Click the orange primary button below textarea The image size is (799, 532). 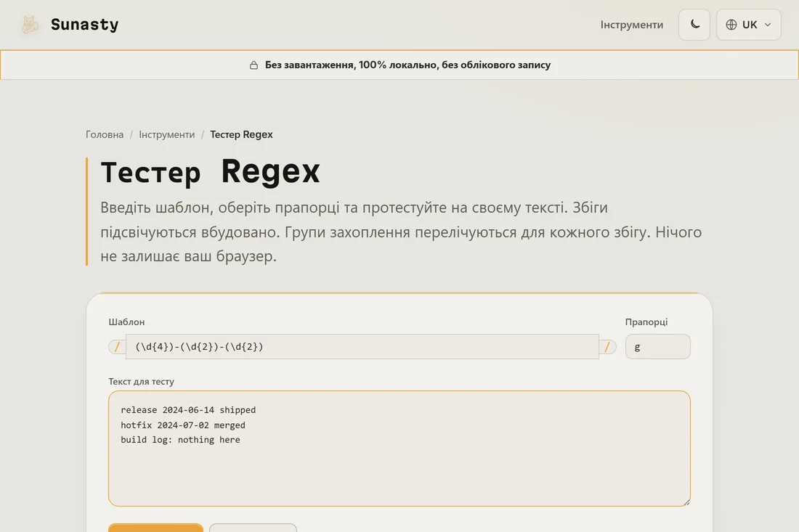[155, 528]
